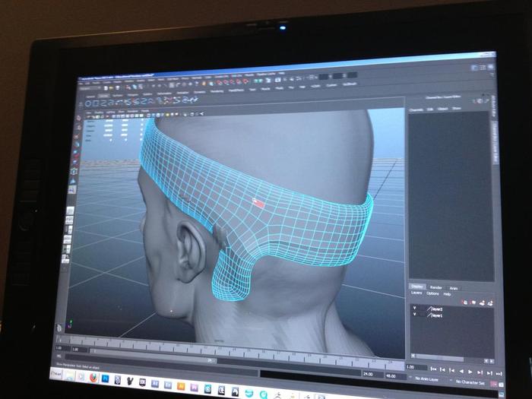Toggle display type box next to layer2

422,309
